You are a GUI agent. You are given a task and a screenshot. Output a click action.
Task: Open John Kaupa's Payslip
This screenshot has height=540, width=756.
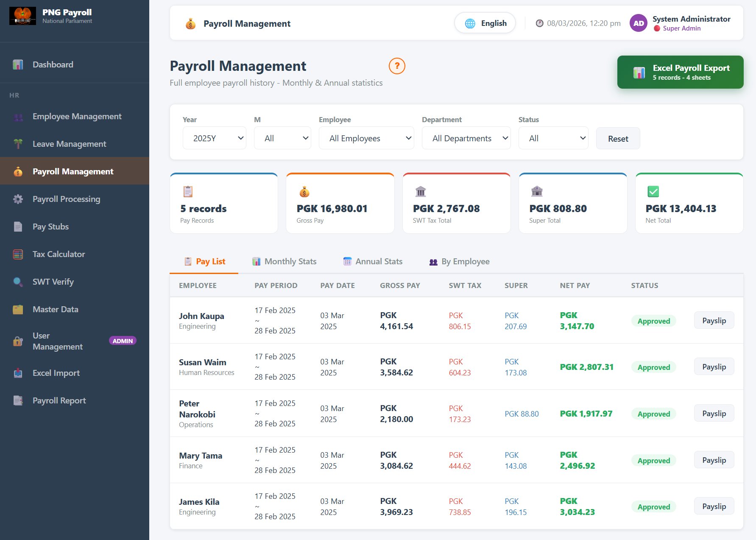(x=714, y=321)
